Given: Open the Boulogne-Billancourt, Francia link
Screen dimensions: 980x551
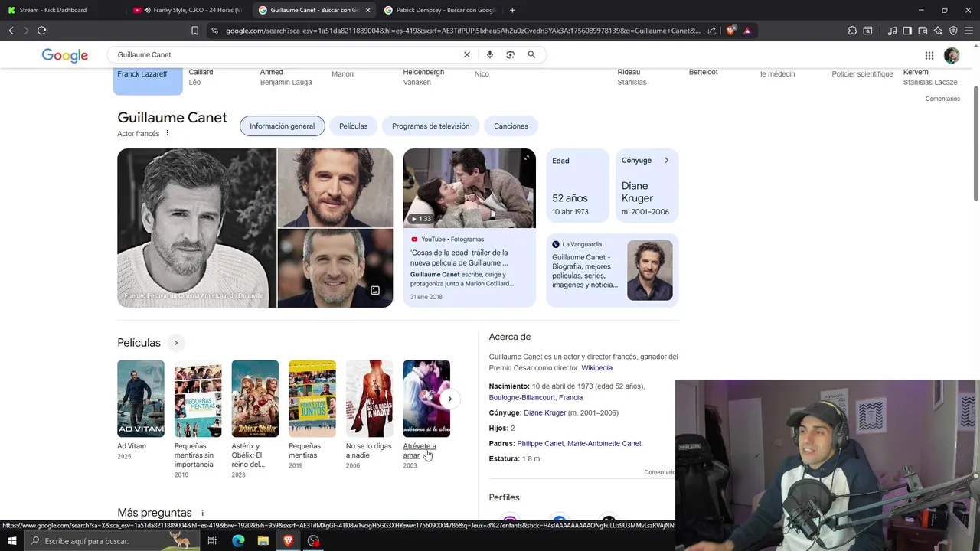Looking at the screenshot, I should (x=536, y=398).
